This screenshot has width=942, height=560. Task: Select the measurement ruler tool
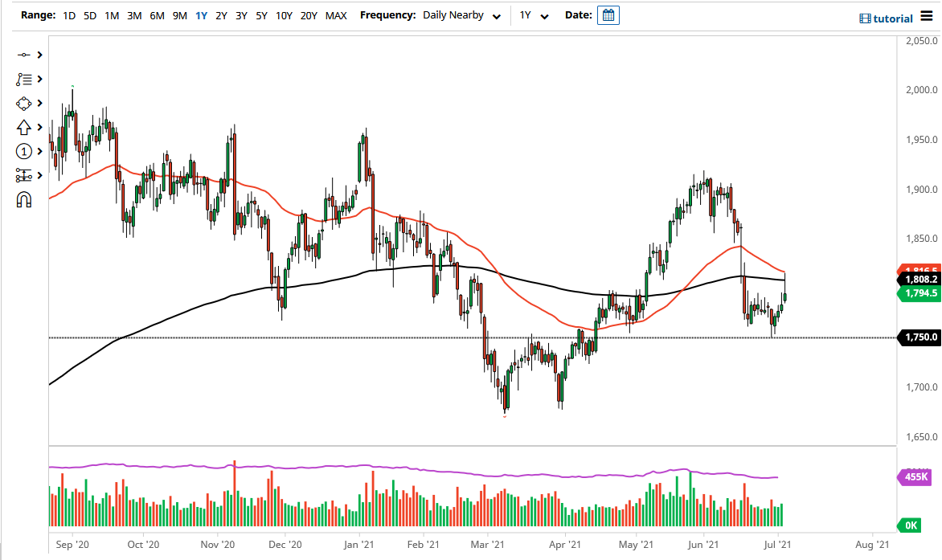23,175
